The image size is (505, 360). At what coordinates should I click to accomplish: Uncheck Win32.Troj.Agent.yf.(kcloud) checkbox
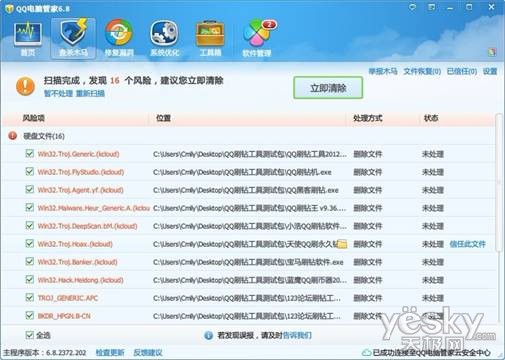coord(30,189)
